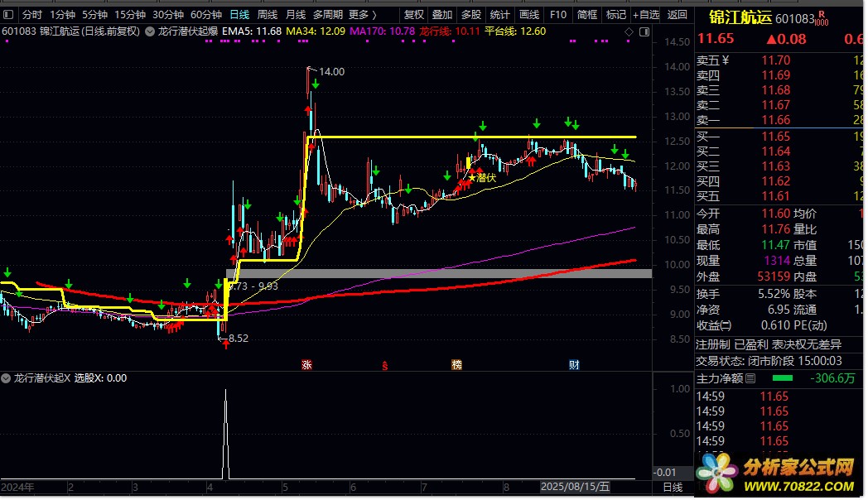Expand the 龙行潜伏起X sub-indicator dropdown
The width and height of the screenshot is (868, 500).
click(x=7, y=377)
